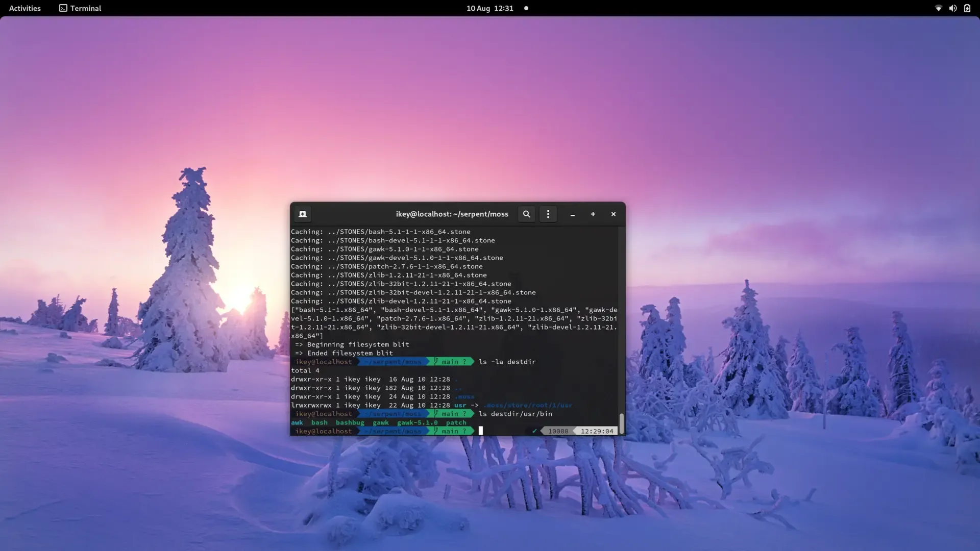Close the terminal window
The height and width of the screenshot is (551, 980).
tap(614, 214)
